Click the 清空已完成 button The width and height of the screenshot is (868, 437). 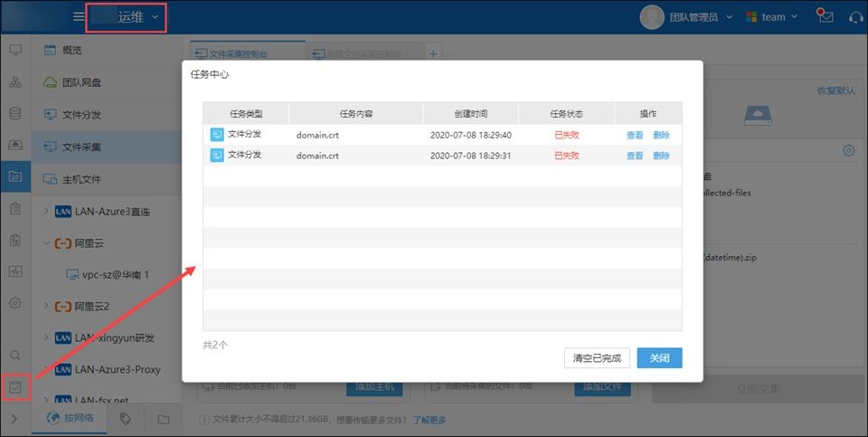click(x=597, y=358)
